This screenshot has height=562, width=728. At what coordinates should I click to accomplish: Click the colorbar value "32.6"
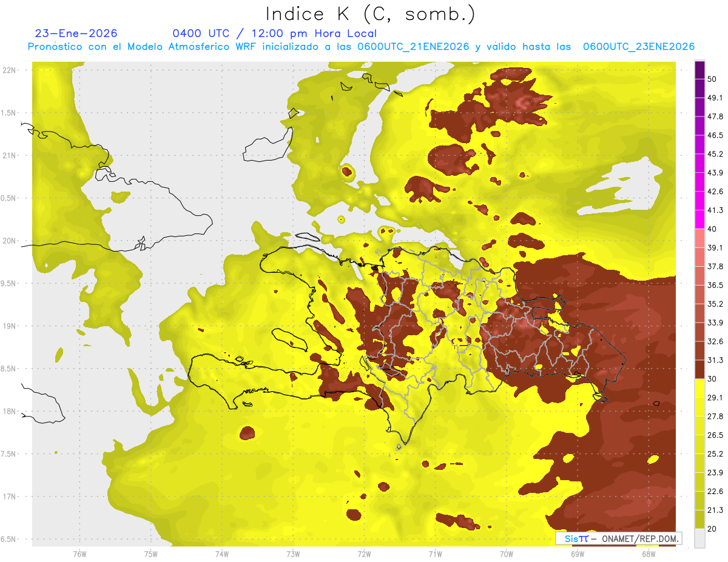pos(715,341)
